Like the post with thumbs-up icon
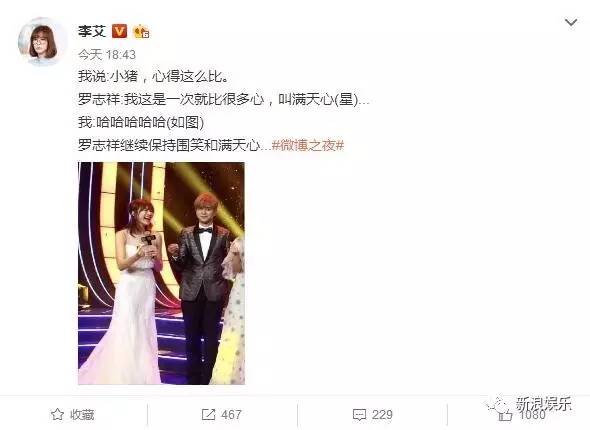590x430 pixels. pyautogui.click(x=505, y=415)
